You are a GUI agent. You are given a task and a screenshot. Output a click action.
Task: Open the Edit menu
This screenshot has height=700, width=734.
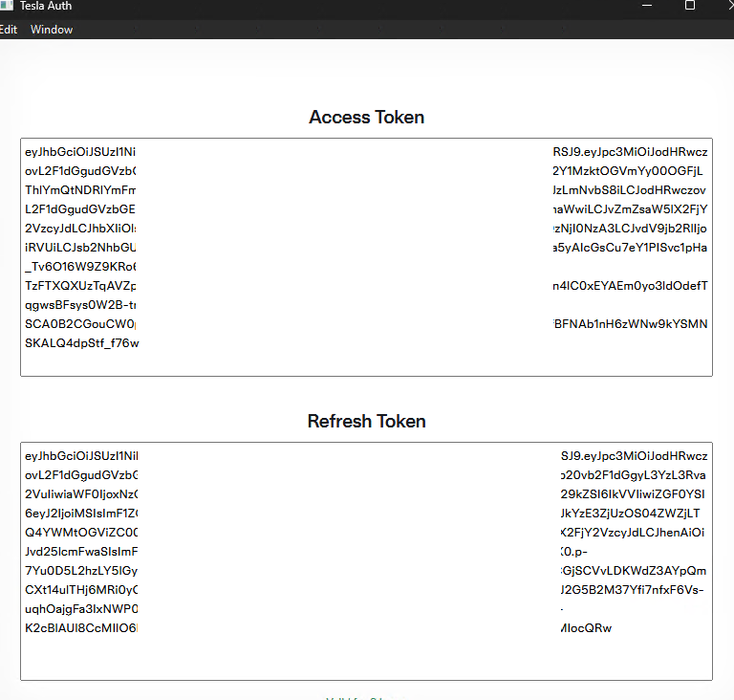coord(8,30)
